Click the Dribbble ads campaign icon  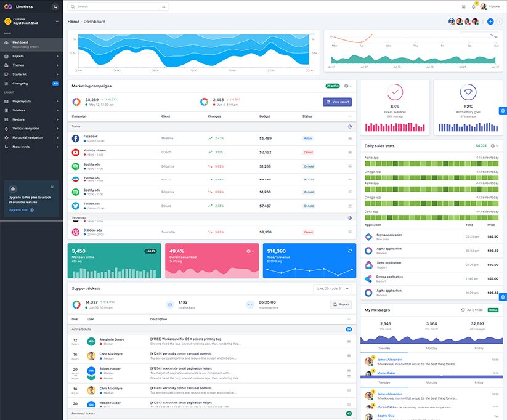click(75, 232)
